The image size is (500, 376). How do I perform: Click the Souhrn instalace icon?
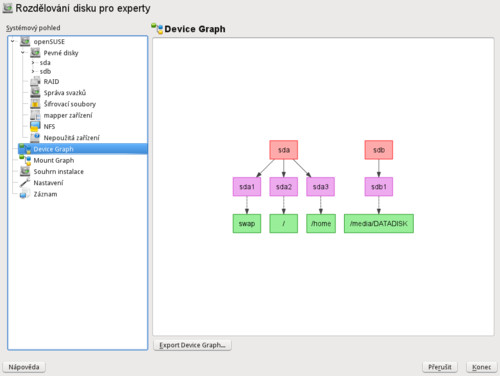click(x=25, y=171)
